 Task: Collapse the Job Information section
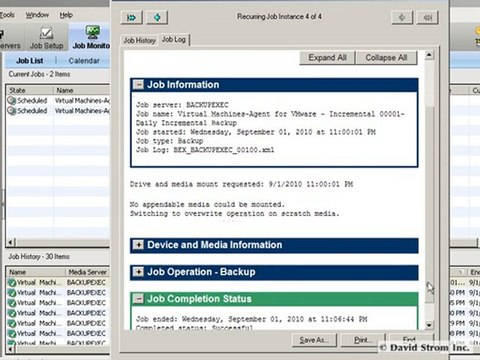pos(138,85)
